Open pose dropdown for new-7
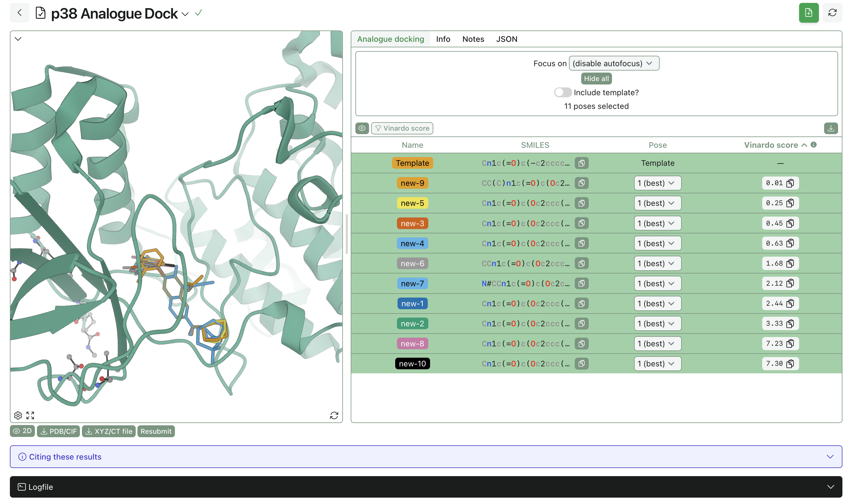852x504 pixels. pyautogui.click(x=657, y=283)
